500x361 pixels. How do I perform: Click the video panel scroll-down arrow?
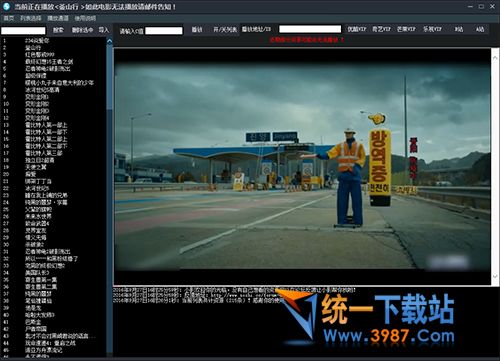coord(495,276)
